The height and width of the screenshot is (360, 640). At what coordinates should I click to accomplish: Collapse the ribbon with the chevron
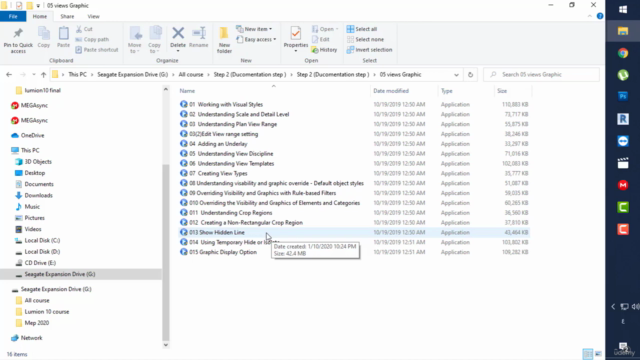(590, 16)
